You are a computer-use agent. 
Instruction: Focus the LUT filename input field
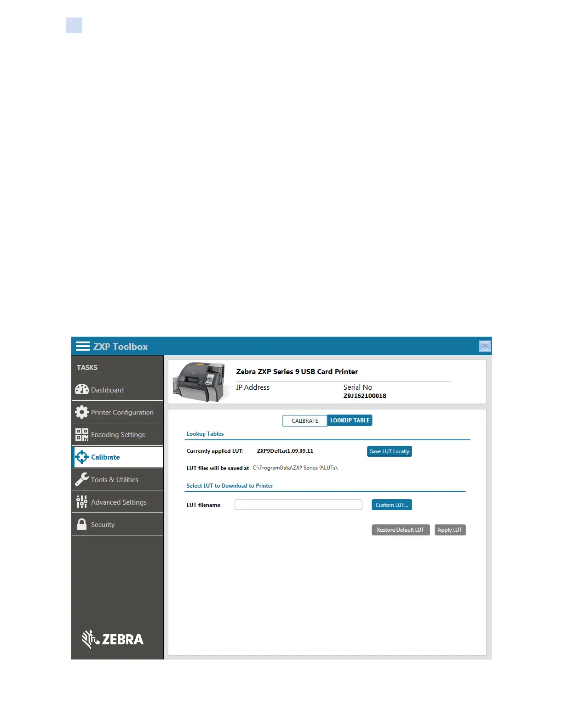tap(299, 505)
